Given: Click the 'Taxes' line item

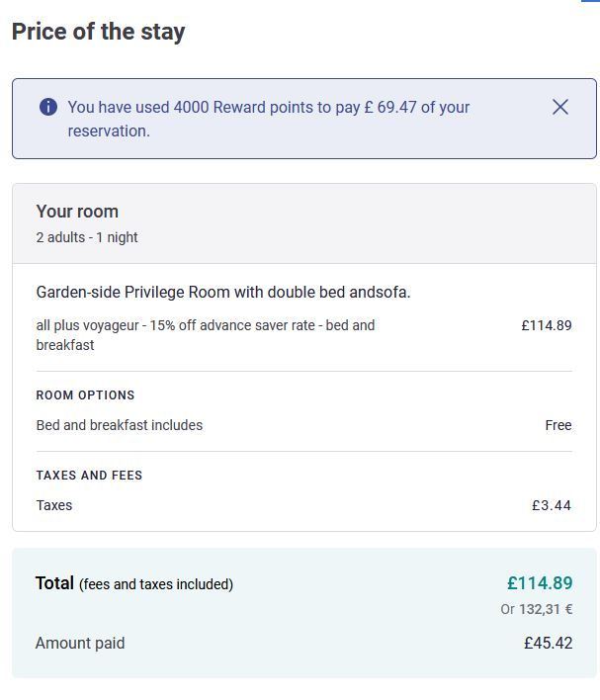Looking at the screenshot, I should tap(54, 505).
